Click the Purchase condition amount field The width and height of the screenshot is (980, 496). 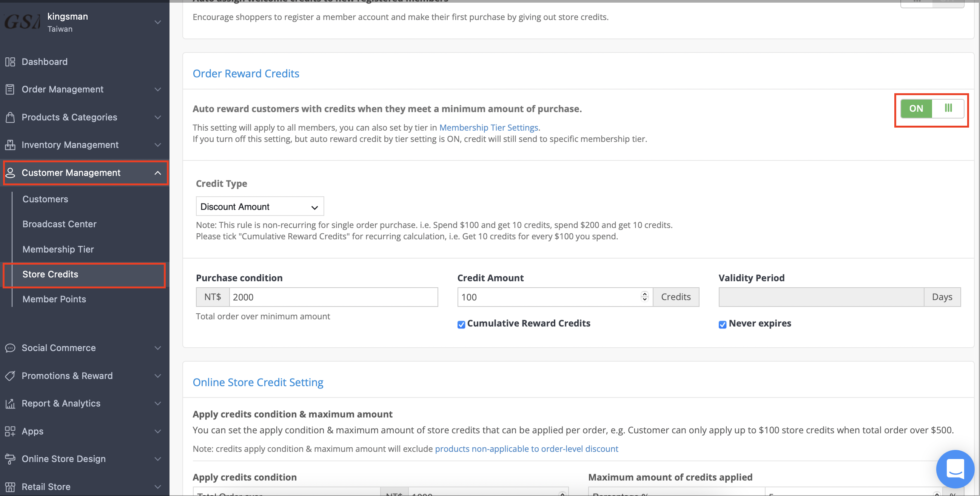[x=333, y=297]
